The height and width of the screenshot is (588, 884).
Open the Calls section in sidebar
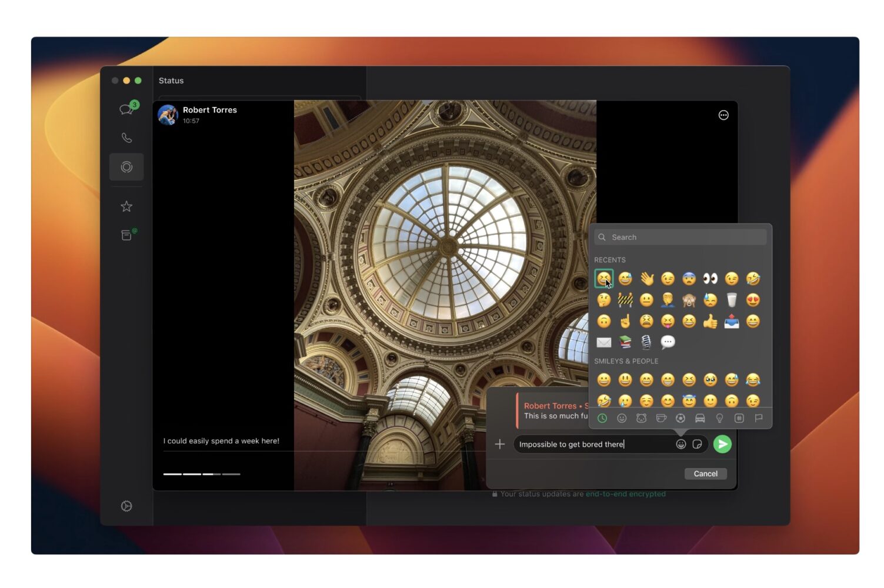pos(126,138)
